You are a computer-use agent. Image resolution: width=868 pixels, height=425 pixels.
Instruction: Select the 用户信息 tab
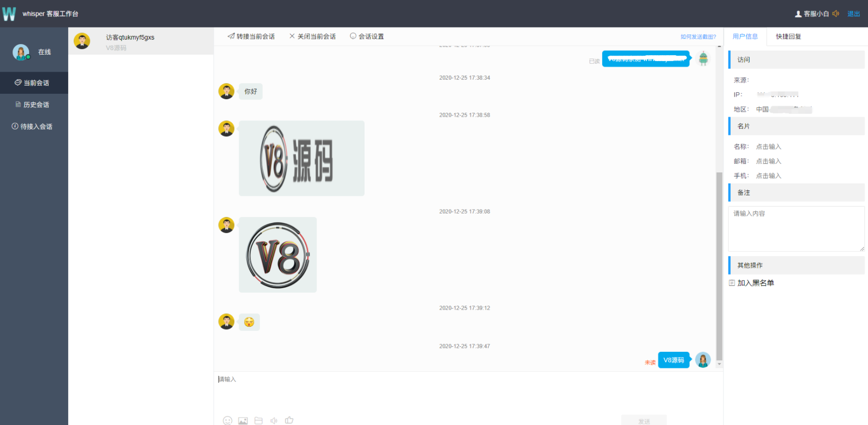pos(745,37)
